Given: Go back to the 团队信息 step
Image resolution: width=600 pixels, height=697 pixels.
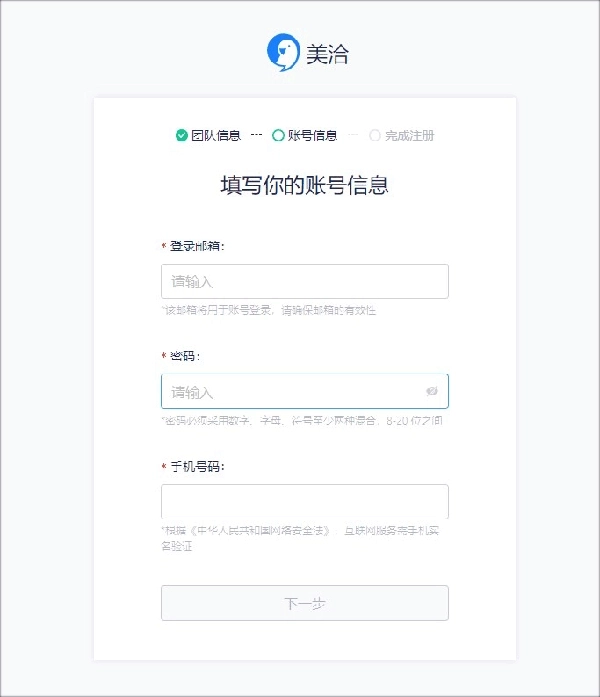Looking at the screenshot, I should click(216, 135).
